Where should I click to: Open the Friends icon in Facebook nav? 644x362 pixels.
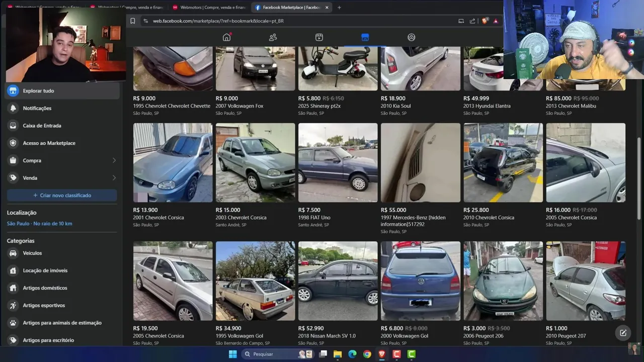click(x=273, y=37)
